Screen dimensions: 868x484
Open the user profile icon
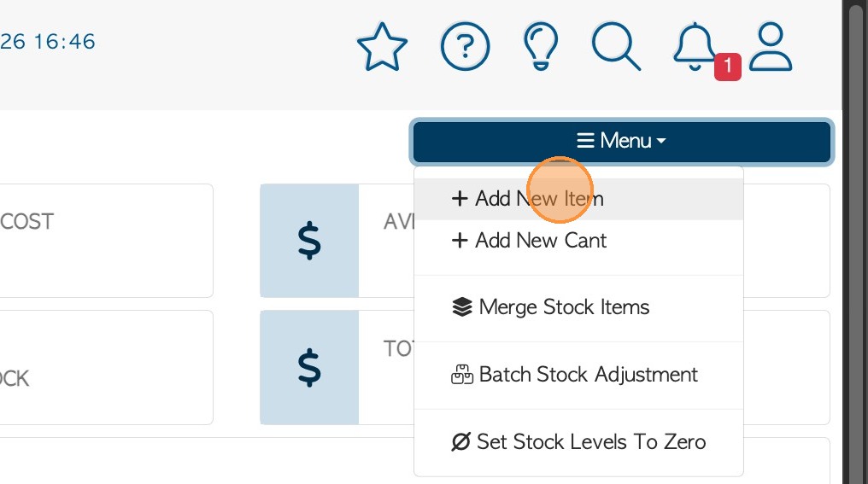pyautogui.click(x=771, y=46)
